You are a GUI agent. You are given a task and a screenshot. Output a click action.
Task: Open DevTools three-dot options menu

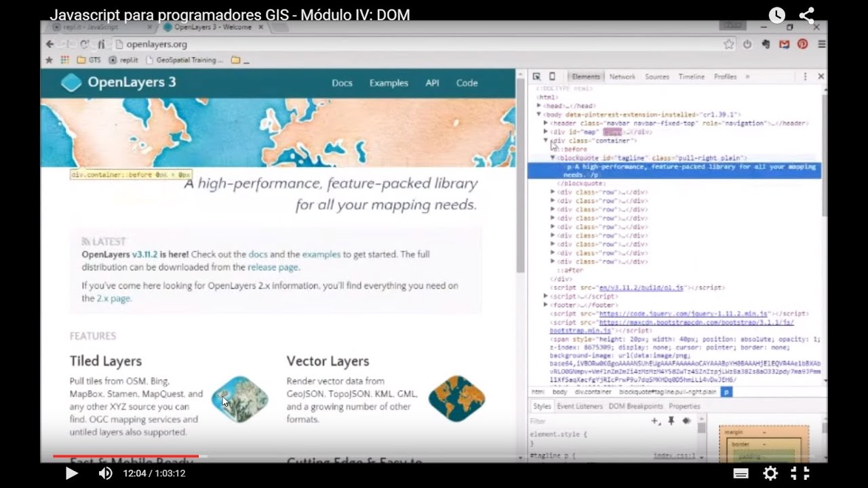(x=805, y=77)
